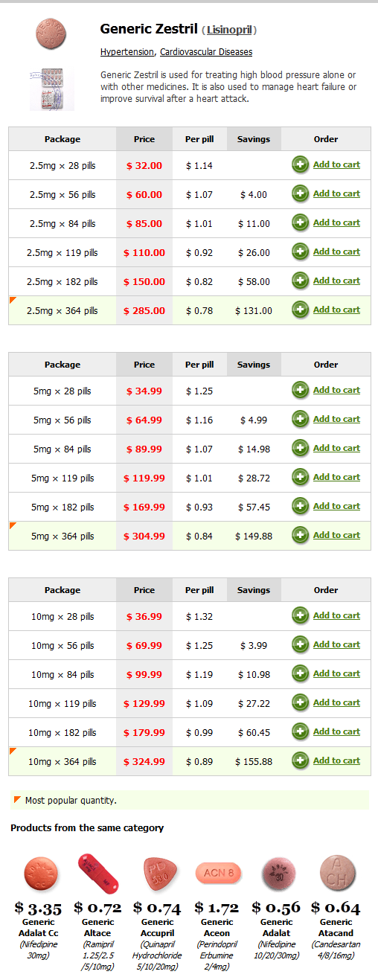Click the Generic Zestril pill image
This screenshot has width=378, height=980.
click(x=51, y=34)
